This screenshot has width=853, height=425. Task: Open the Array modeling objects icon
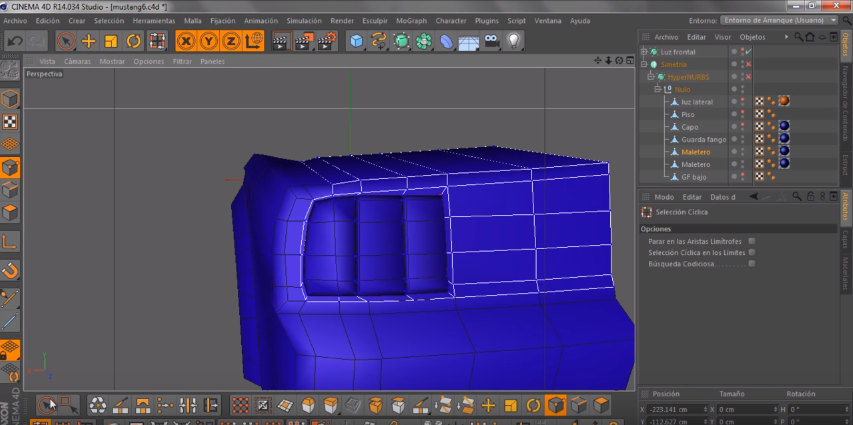(424, 41)
